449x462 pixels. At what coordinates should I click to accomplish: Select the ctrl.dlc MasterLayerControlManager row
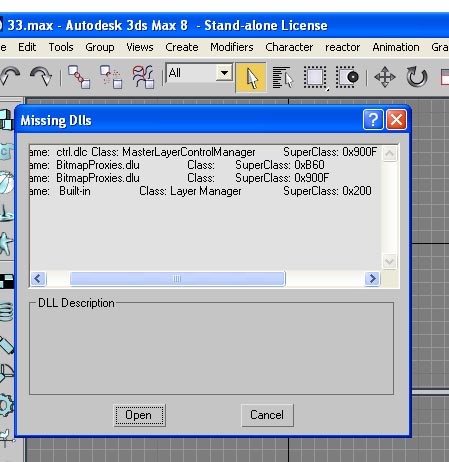205,152
